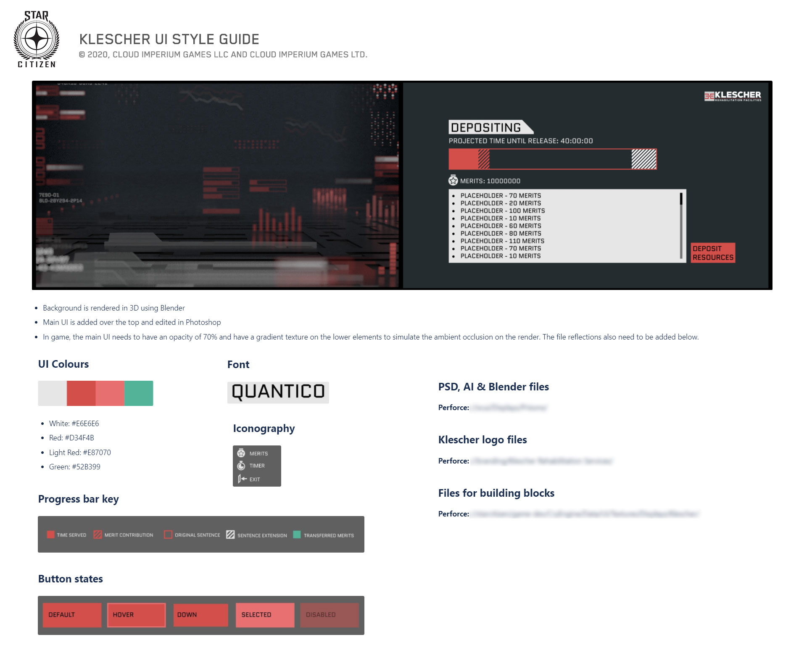
Task: Click the White: #E6E6E6 list entry
Action: [x=74, y=423]
